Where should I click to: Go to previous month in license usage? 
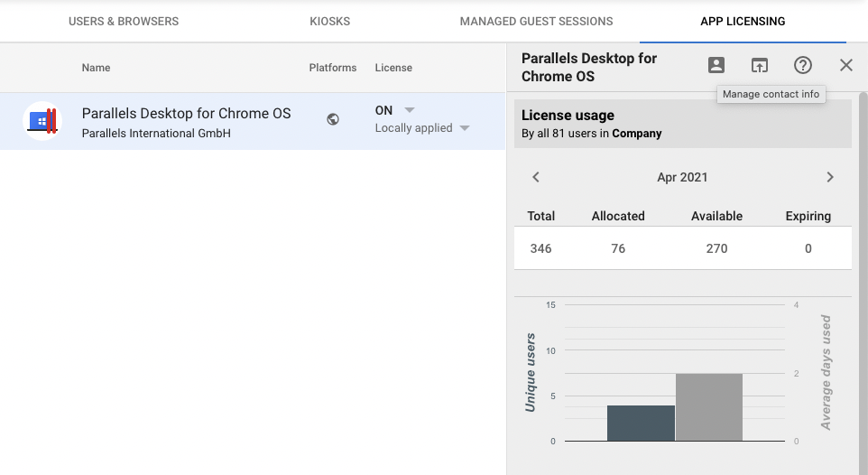(x=536, y=177)
